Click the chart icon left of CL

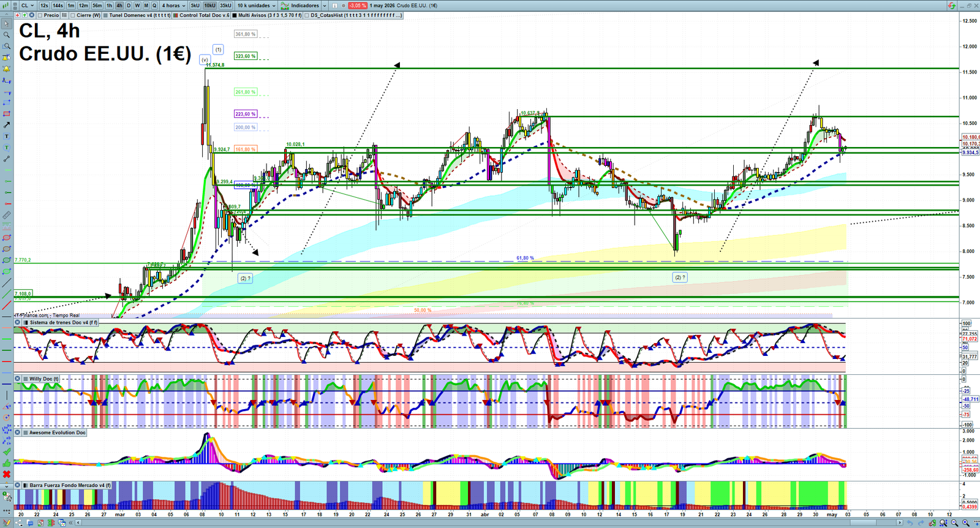coord(6,6)
